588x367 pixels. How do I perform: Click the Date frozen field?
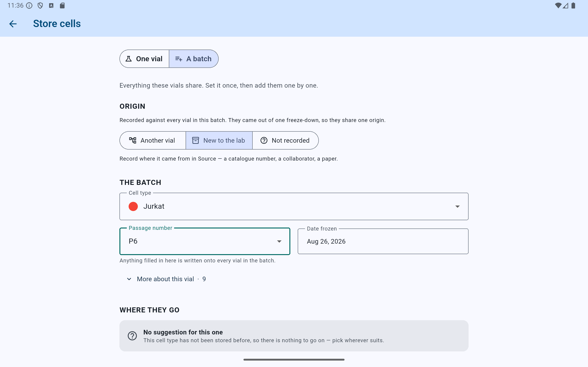coord(383,241)
